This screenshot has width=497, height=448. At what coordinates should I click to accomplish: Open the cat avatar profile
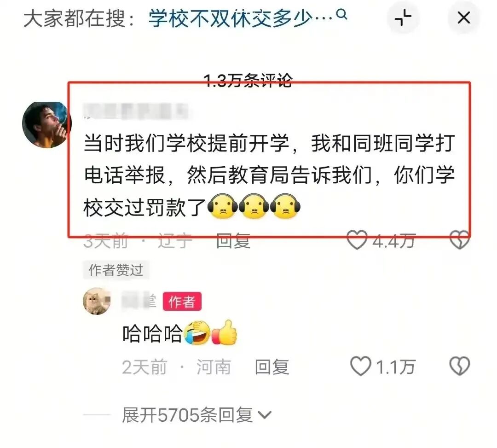coord(97,301)
